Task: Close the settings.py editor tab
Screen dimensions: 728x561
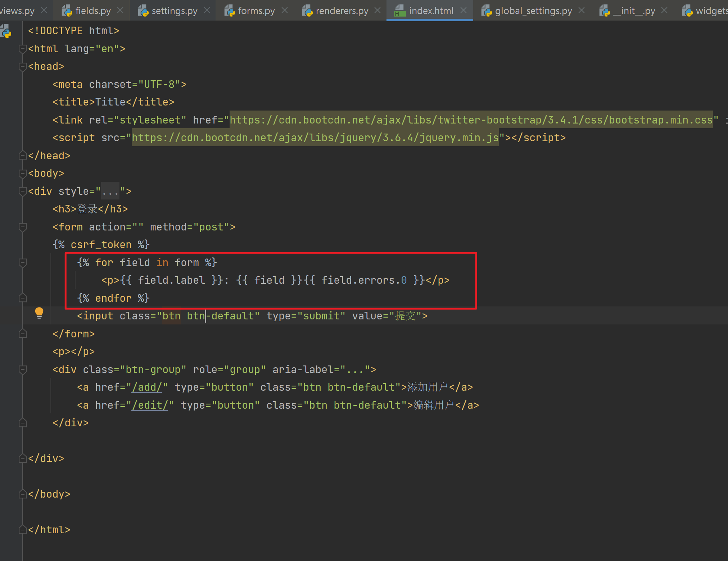Action: (x=207, y=10)
